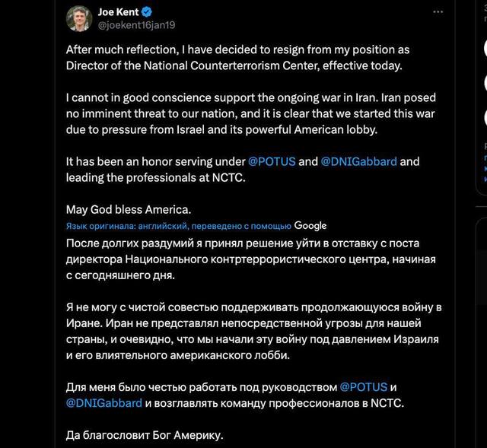Click the English resignation announcement paragraph
The image size is (487, 448).
click(x=237, y=57)
